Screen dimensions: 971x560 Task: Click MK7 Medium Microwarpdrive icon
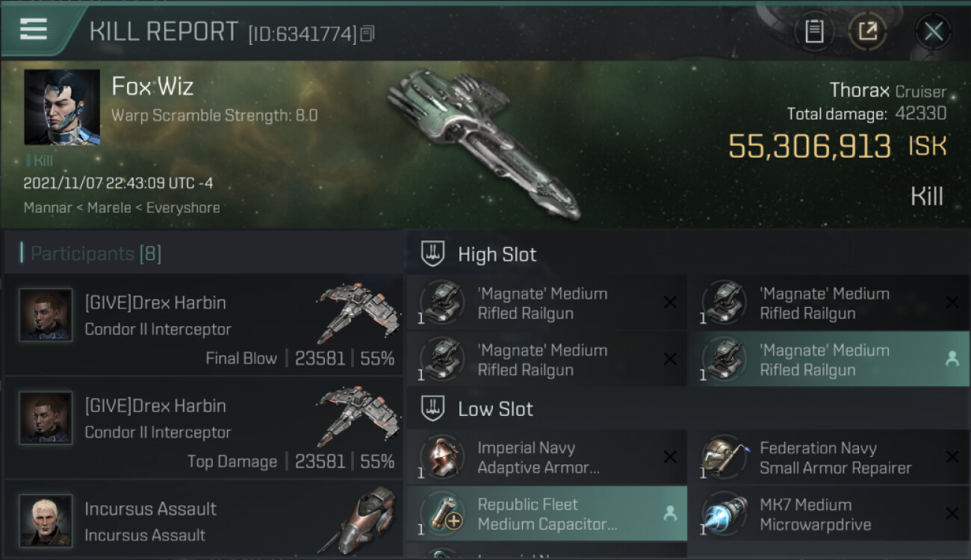click(x=725, y=514)
